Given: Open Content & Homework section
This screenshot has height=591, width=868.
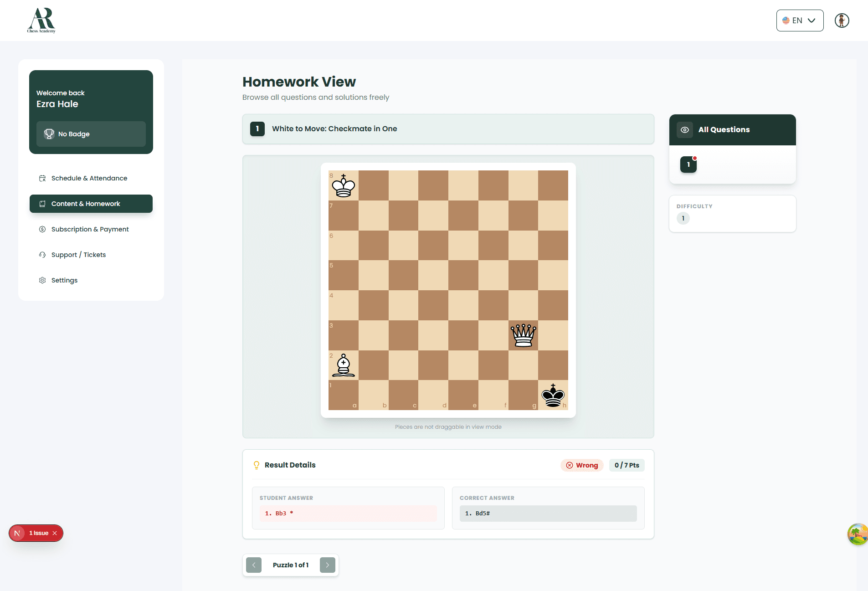Looking at the screenshot, I should pos(91,204).
